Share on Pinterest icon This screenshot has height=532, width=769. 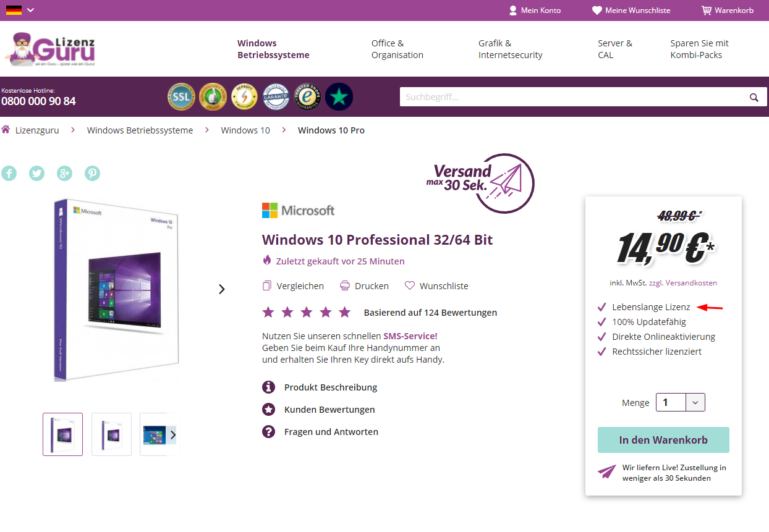click(93, 173)
